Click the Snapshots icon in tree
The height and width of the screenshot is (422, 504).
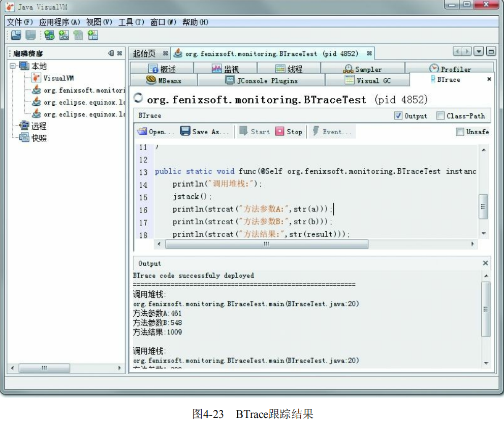click(x=24, y=138)
